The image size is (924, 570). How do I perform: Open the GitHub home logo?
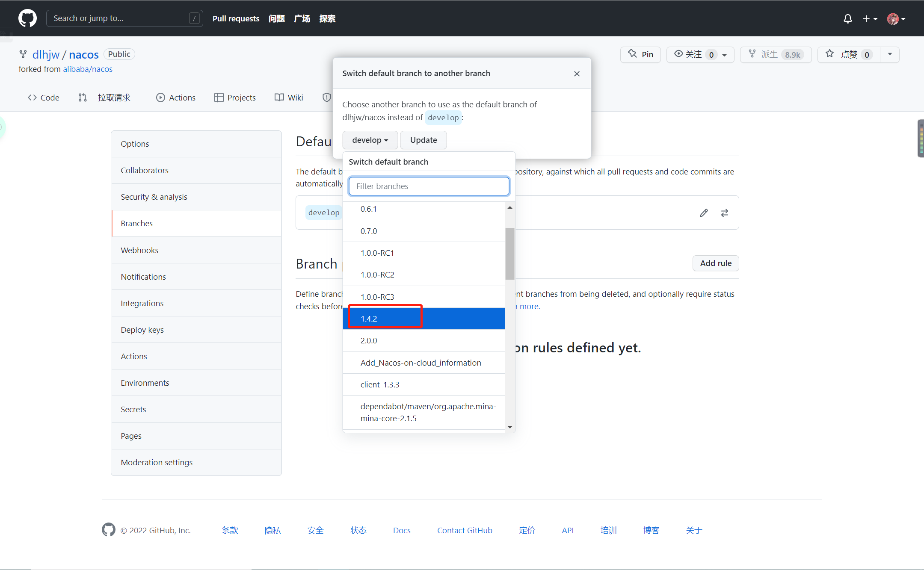coord(27,18)
